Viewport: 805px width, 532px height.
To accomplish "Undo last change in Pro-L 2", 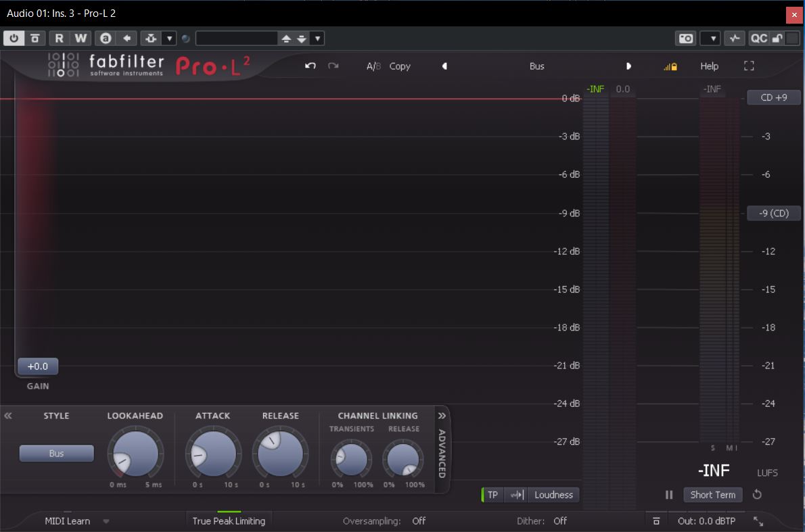I will click(310, 66).
